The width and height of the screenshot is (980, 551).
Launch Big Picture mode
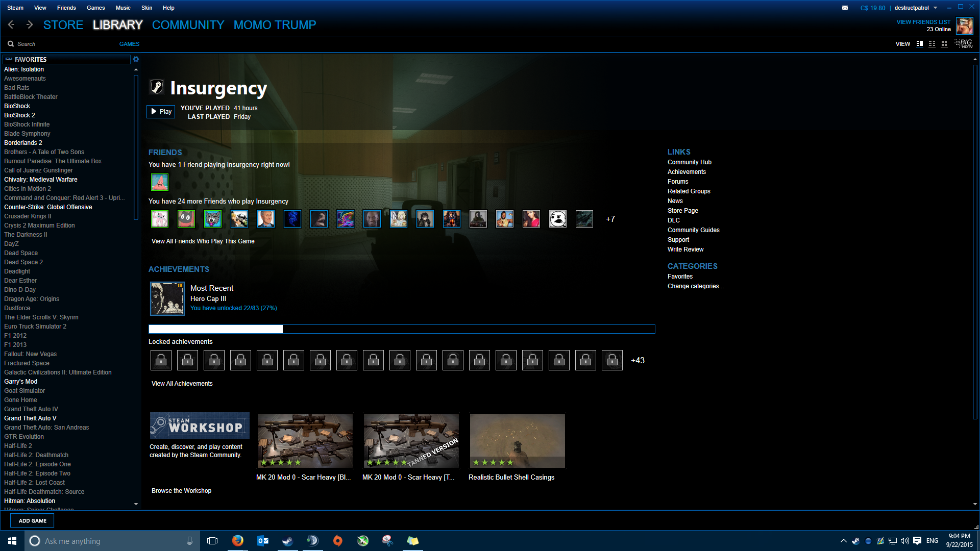pos(964,44)
